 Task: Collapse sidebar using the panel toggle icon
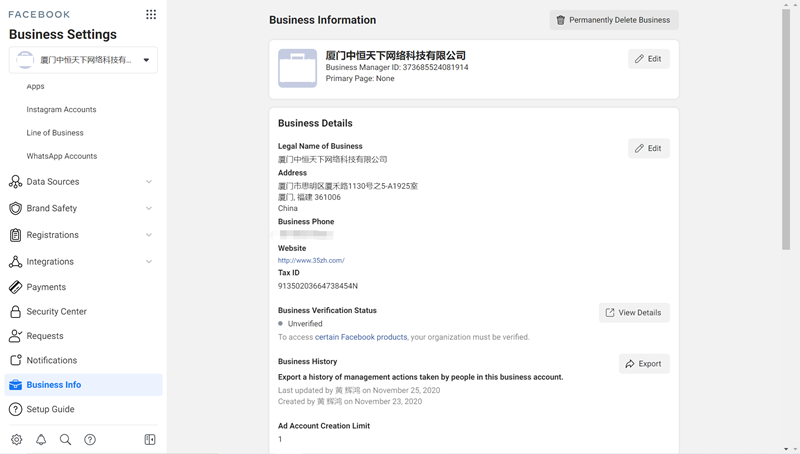coord(150,440)
